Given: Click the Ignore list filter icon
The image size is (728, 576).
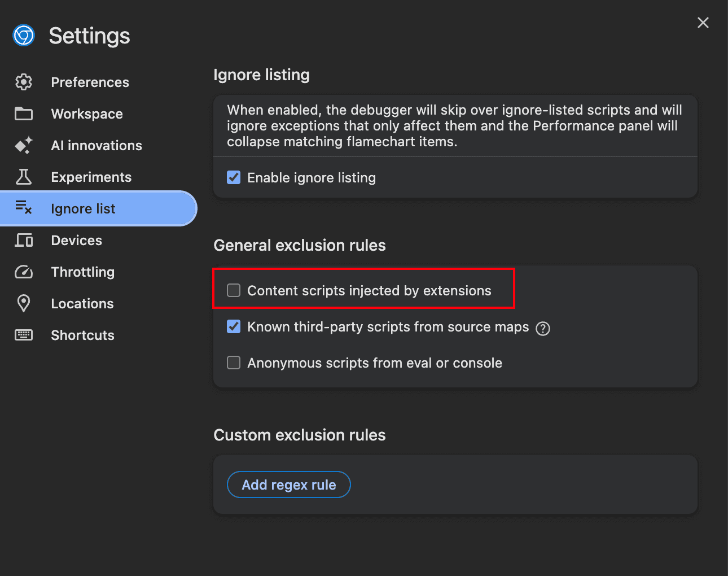Looking at the screenshot, I should [23, 208].
